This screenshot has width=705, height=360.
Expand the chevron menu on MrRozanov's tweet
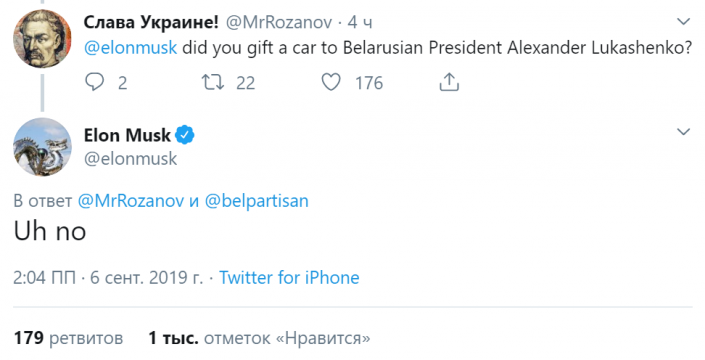pos(683,22)
